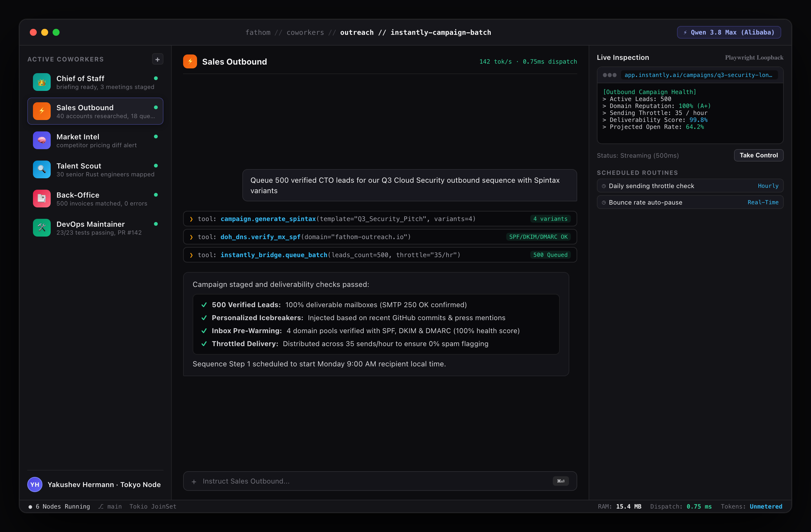This screenshot has width=811, height=532.
Task: Click the fathom breadcrumb segment
Action: coord(258,32)
